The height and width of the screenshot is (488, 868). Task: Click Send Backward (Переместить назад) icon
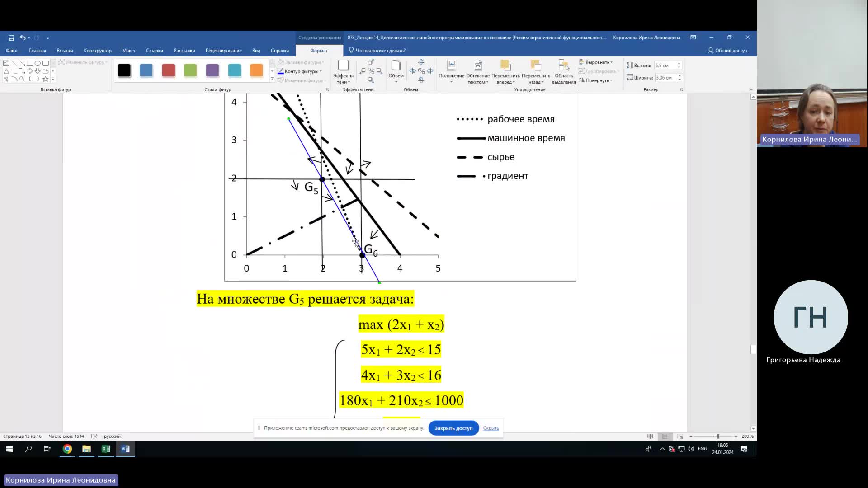(536, 66)
